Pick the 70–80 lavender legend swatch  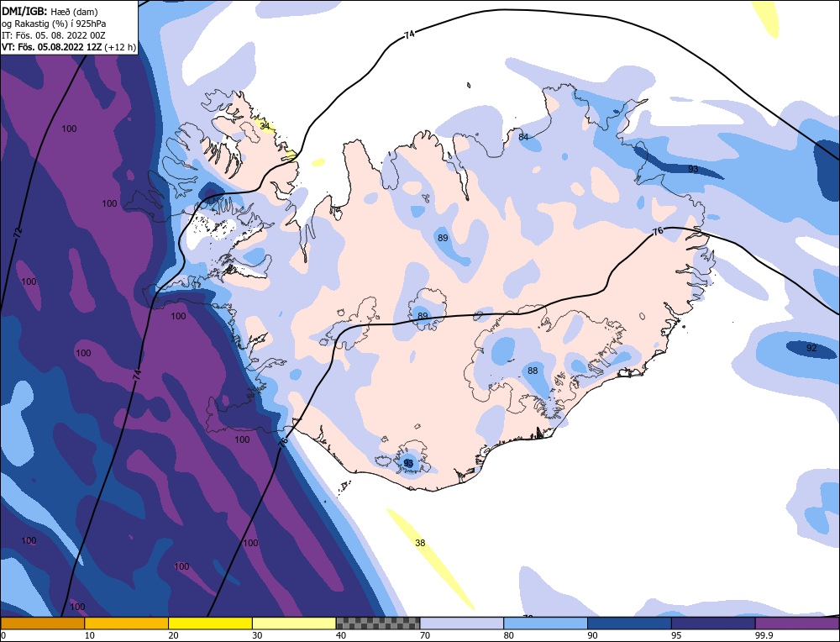coord(462,624)
